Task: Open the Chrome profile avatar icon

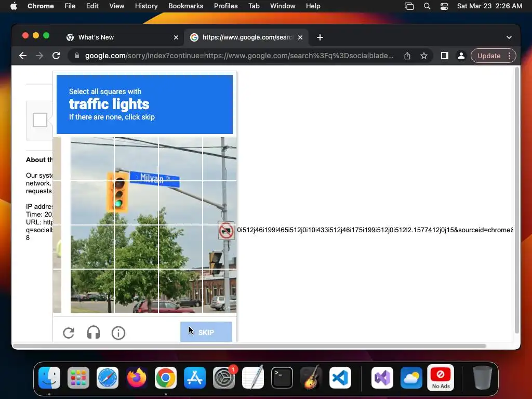Action: click(461, 56)
